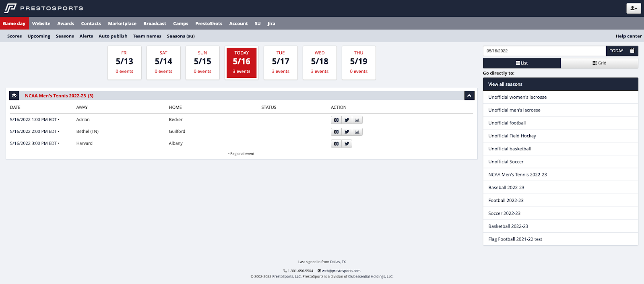This screenshot has height=284, width=644.
Task: Open the Help center link
Action: (628, 36)
